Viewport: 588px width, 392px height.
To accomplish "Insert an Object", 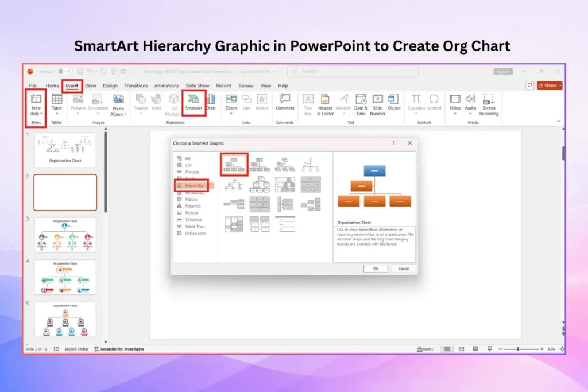I will pyautogui.click(x=394, y=102).
